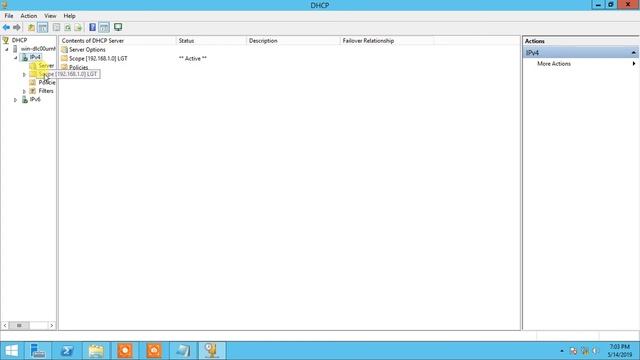640x360 pixels.
Task: Open PowerShell from taskbar
Action: (67, 351)
